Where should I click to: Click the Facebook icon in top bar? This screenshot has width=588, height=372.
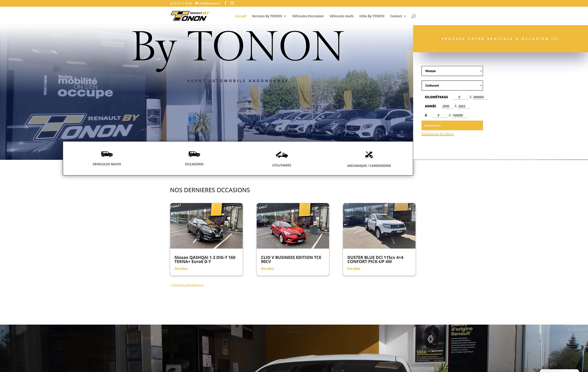(x=225, y=3)
